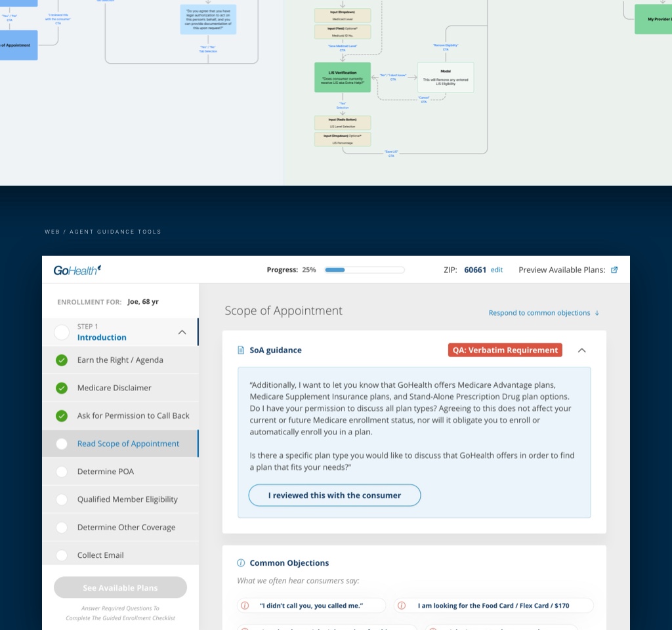Click enrollee name Joe, 68 yr
The image size is (672, 630).
pos(143,302)
